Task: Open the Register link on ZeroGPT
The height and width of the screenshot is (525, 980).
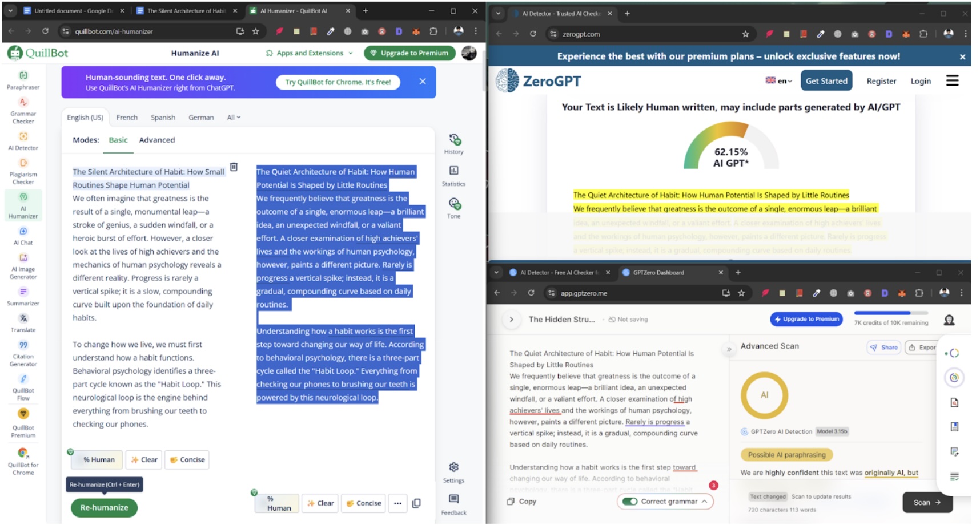Action: [881, 81]
